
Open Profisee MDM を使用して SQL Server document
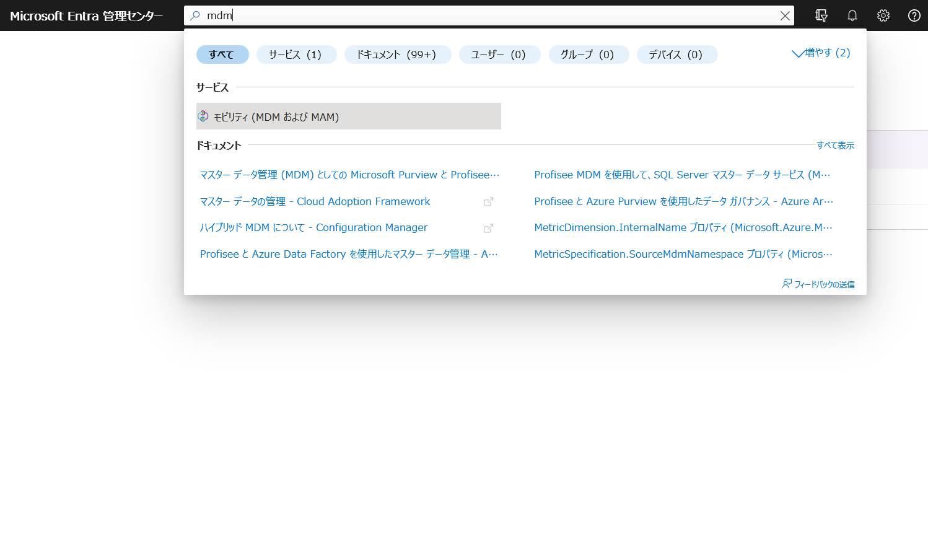point(682,175)
